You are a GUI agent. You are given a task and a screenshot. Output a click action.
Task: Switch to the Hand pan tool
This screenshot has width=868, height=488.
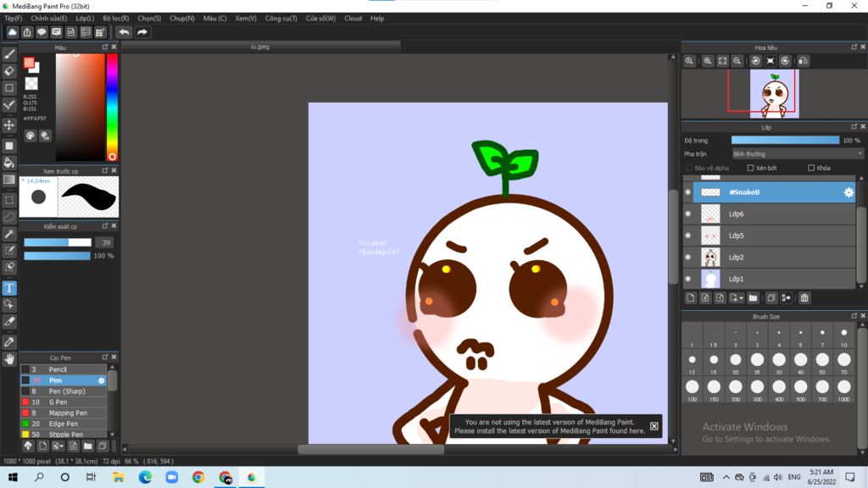[9, 359]
